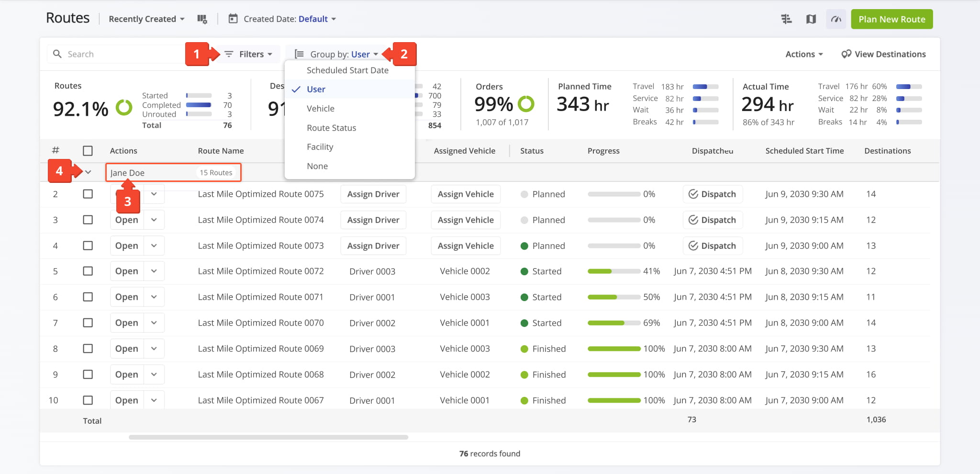Click the column settings icon beside Recently Created
This screenshot has width=980, height=474.
point(202,19)
